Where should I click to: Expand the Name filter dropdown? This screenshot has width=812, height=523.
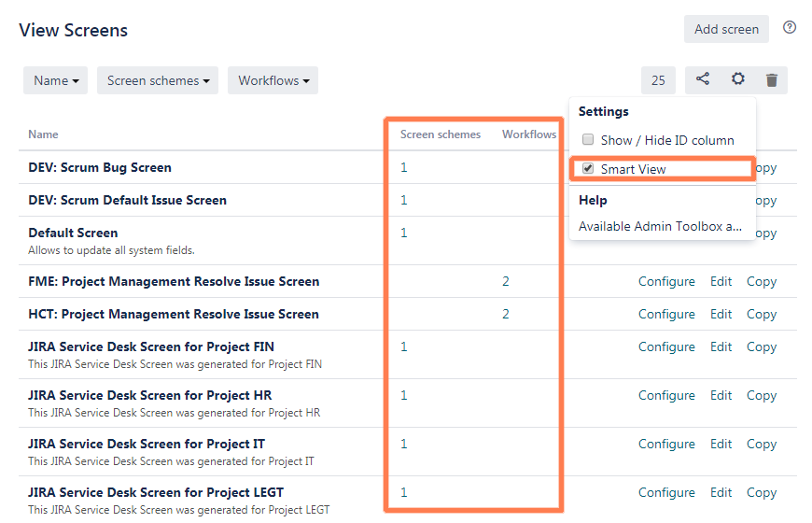[x=56, y=80]
